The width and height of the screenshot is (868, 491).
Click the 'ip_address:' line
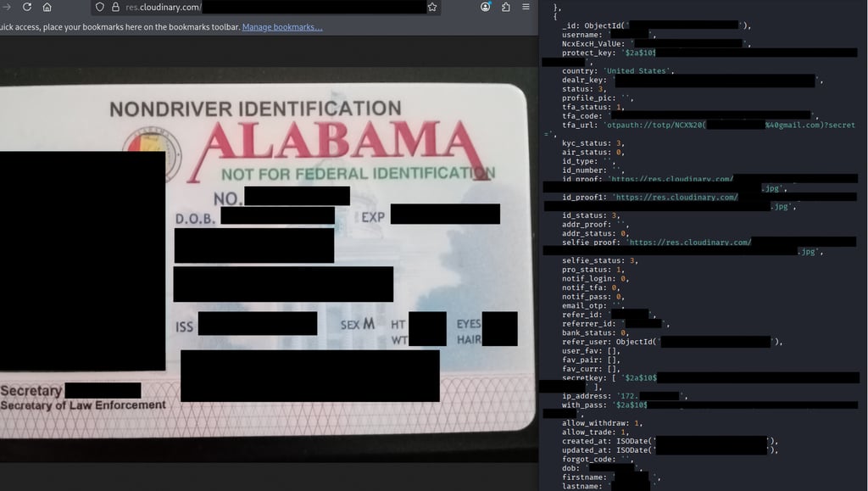(625, 396)
